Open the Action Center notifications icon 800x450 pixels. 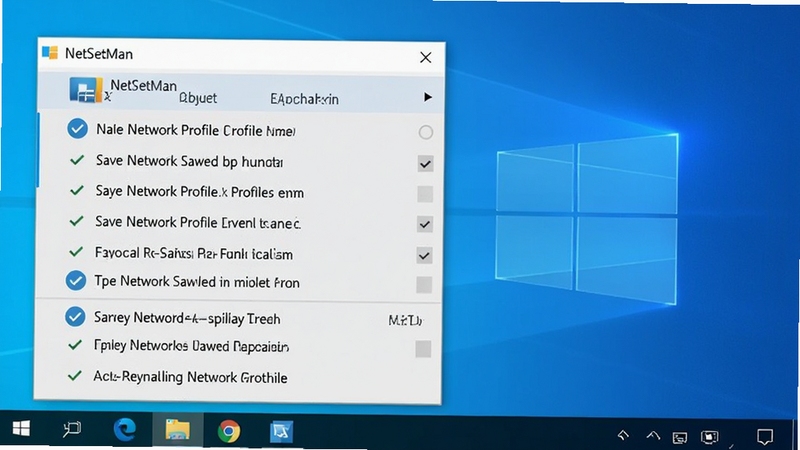coord(765,437)
